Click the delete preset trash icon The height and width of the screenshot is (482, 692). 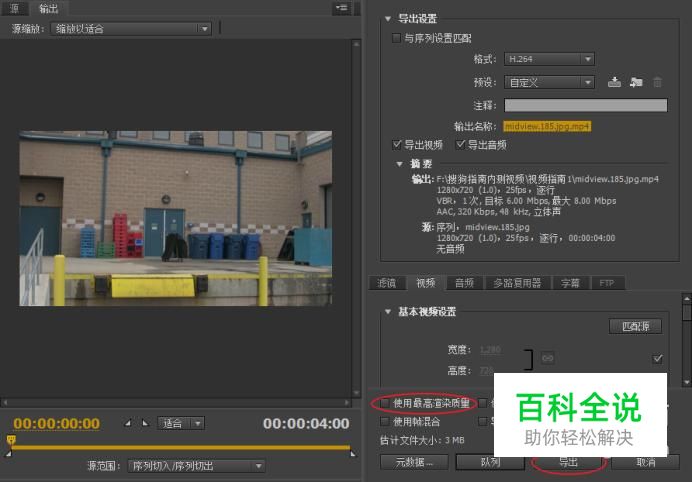coord(657,82)
